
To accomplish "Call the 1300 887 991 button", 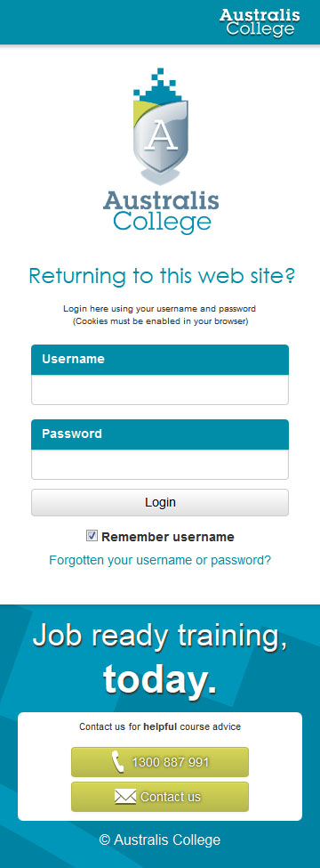I will (160, 762).
